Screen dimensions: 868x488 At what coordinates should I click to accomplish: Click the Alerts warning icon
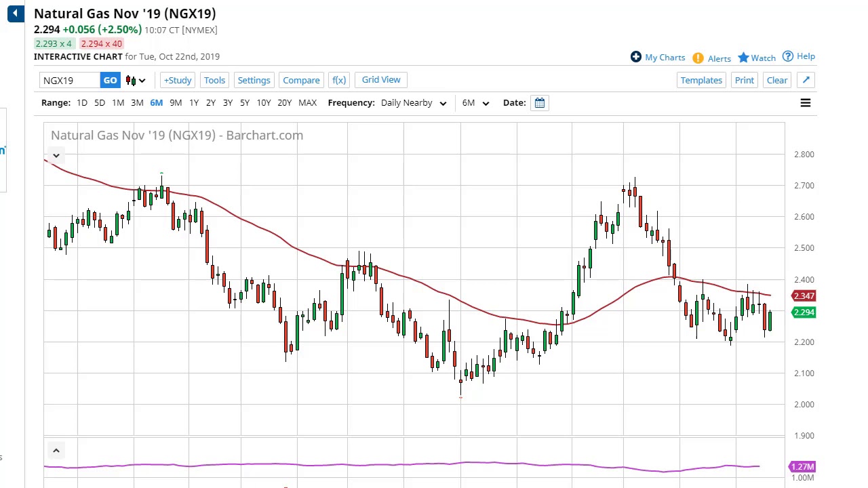[698, 58]
